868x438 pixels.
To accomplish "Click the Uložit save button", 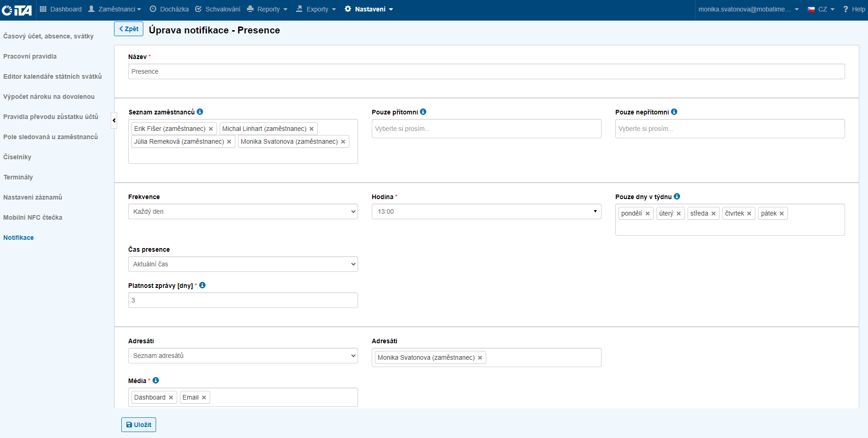I will (139, 425).
